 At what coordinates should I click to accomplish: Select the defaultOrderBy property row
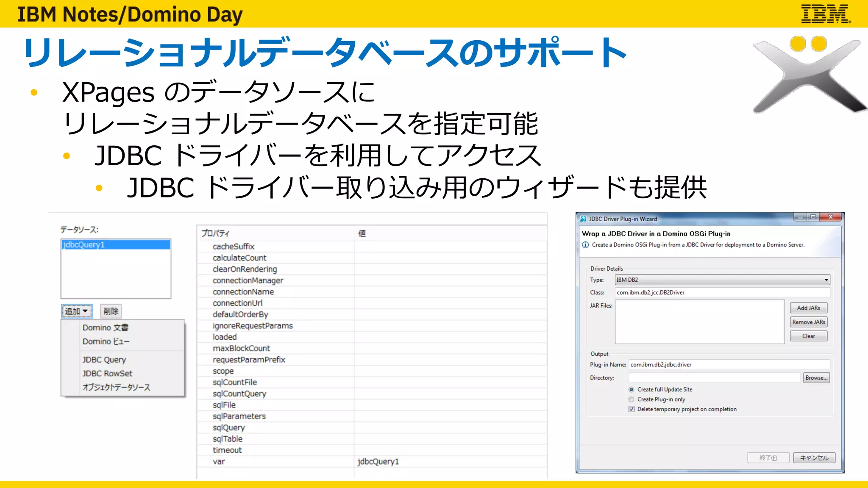pos(372,314)
